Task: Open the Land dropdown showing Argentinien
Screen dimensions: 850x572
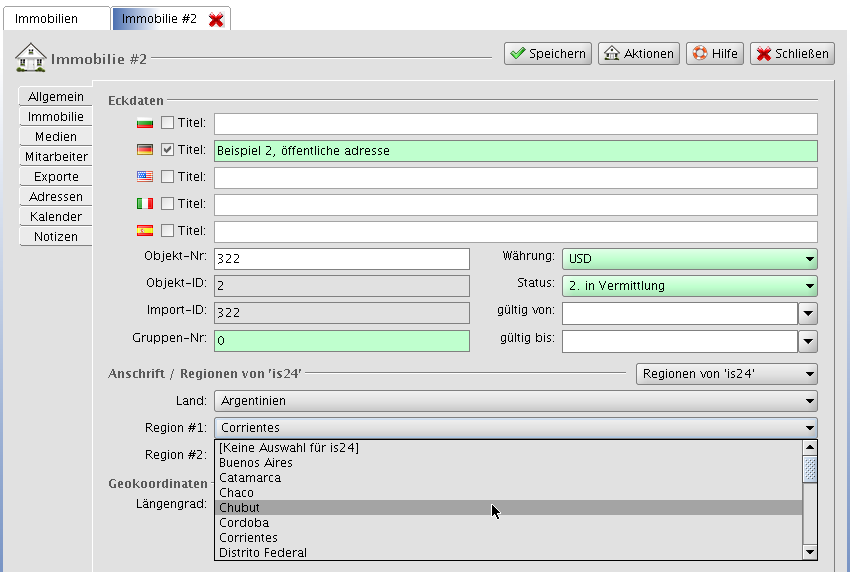Action: 515,401
